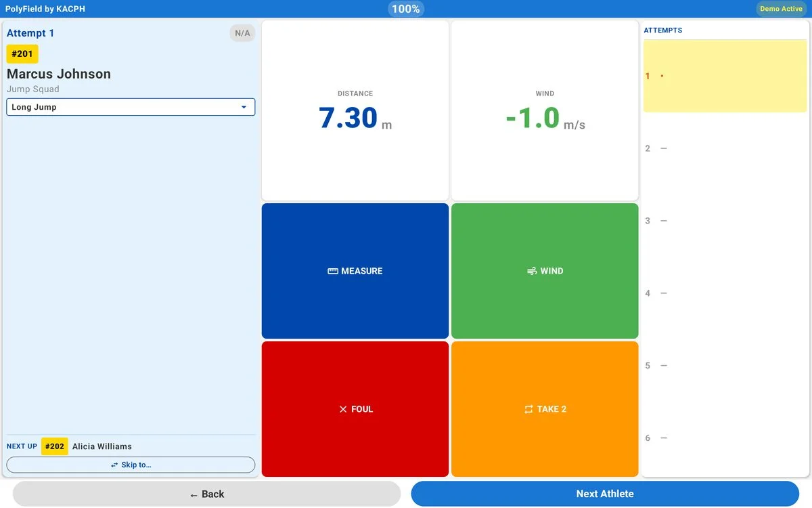The image size is (812, 508).
Task: Click the #201 bib number badge
Action: (x=22, y=54)
